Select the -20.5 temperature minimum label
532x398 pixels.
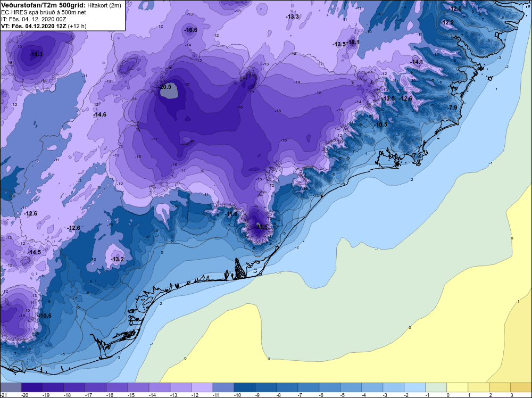pyautogui.click(x=165, y=87)
